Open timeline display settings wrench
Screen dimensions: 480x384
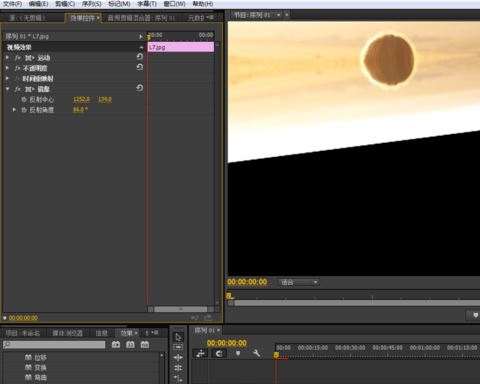(256, 353)
